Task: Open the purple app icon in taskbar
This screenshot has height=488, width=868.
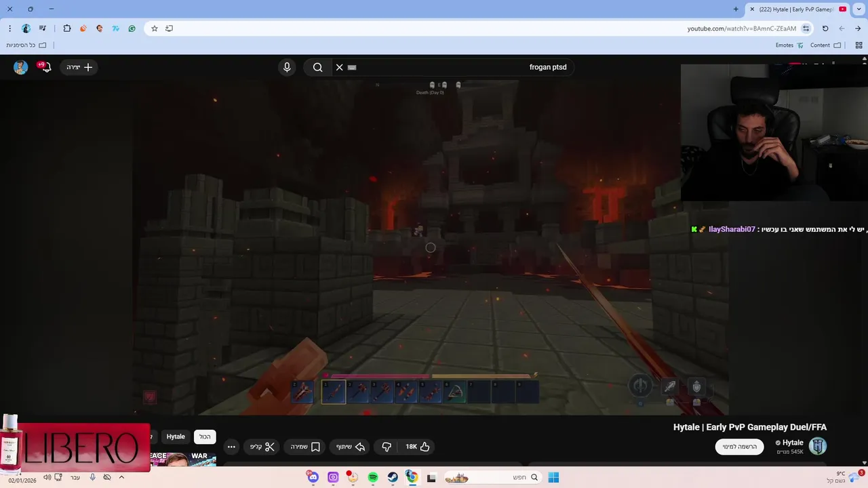Action: click(333, 477)
